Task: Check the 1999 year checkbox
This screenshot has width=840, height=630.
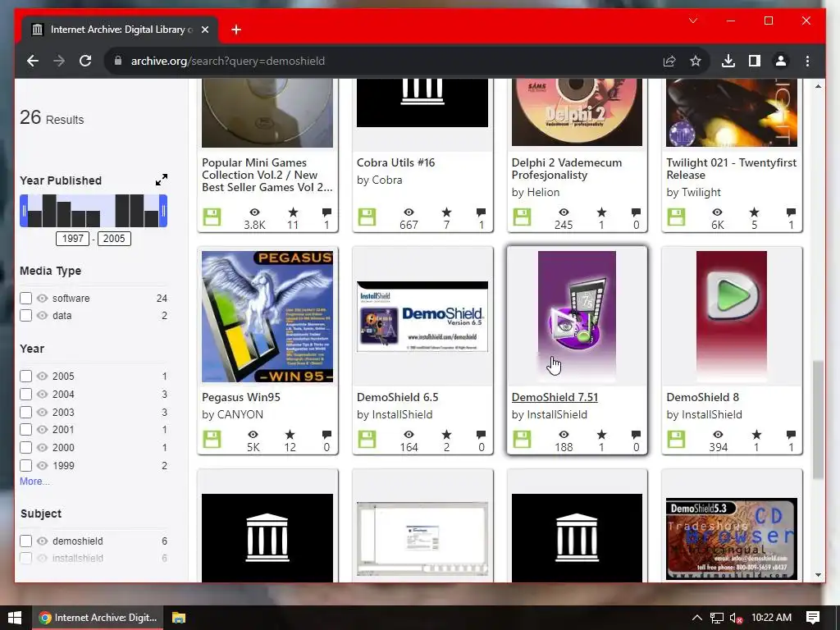Action: 25,466
